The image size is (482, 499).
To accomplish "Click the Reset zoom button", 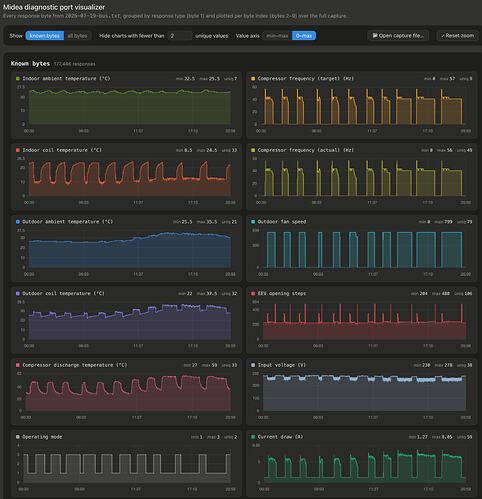I will pos(457,36).
